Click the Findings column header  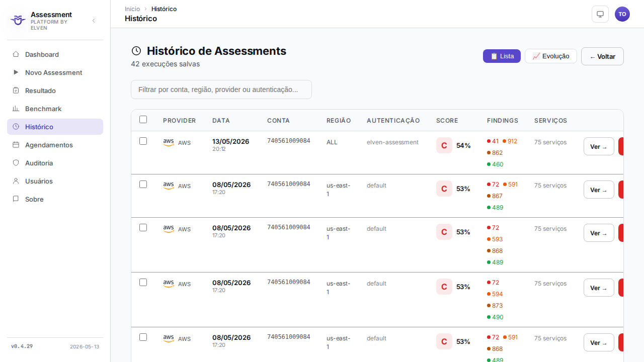(x=503, y=121)
